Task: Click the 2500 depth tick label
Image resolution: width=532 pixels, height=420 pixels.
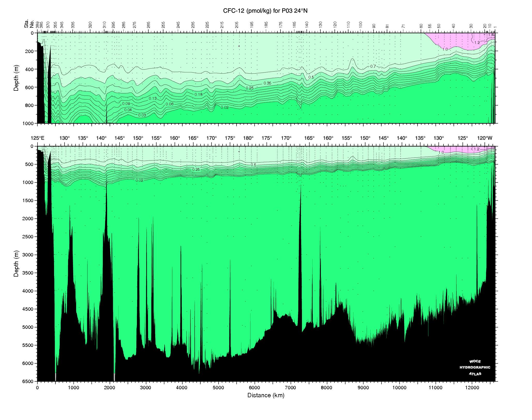Action: (x=28, y=237)
